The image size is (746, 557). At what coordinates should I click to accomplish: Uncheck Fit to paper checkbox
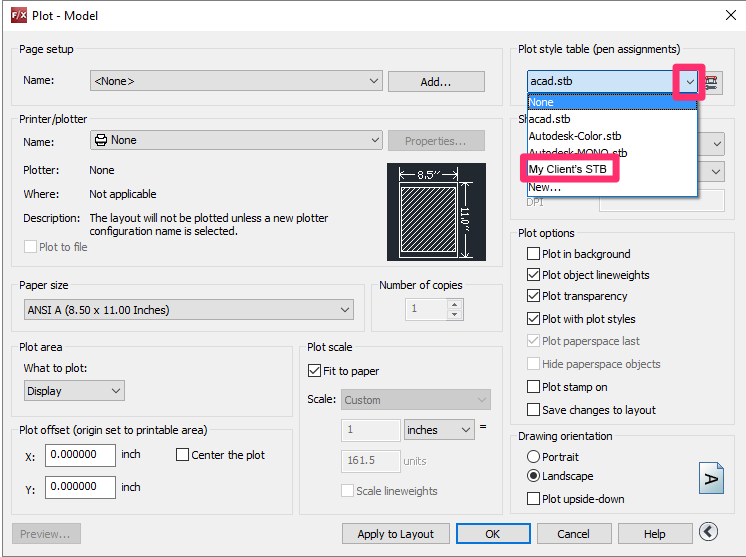(314, 371)
